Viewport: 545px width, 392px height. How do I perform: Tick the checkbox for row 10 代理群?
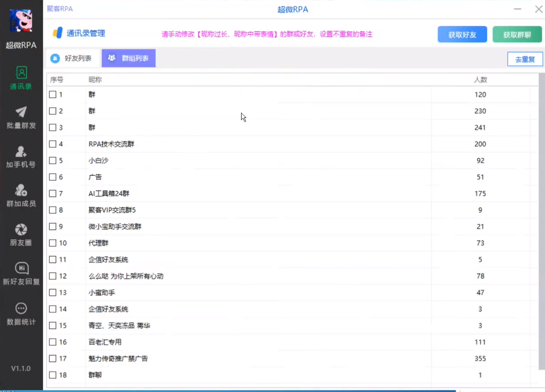[x=53, y=243]
